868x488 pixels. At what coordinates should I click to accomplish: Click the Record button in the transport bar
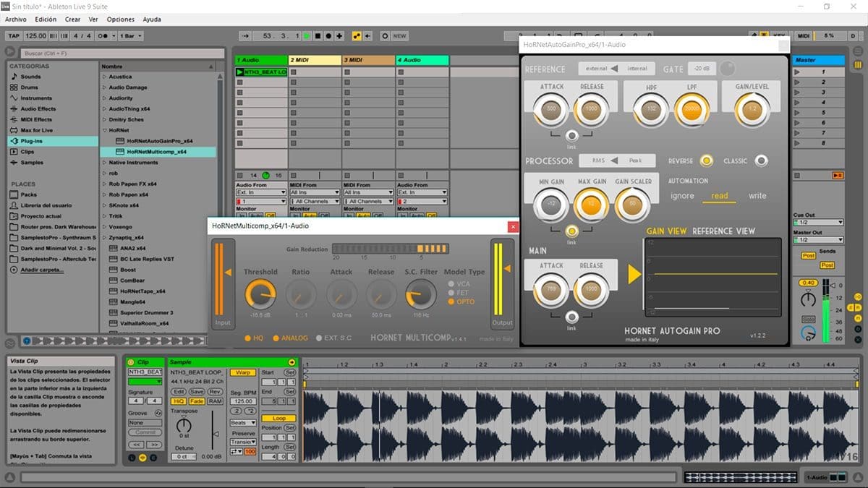tap(329, 35)
